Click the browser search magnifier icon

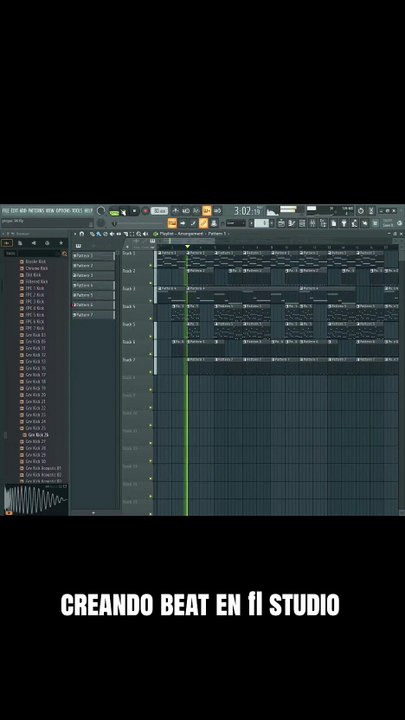click(x=64, y=253)
